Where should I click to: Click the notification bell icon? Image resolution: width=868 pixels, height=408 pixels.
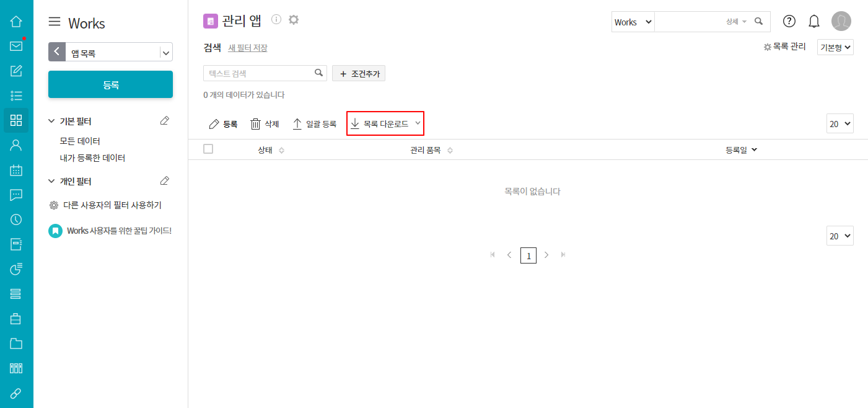814,21
